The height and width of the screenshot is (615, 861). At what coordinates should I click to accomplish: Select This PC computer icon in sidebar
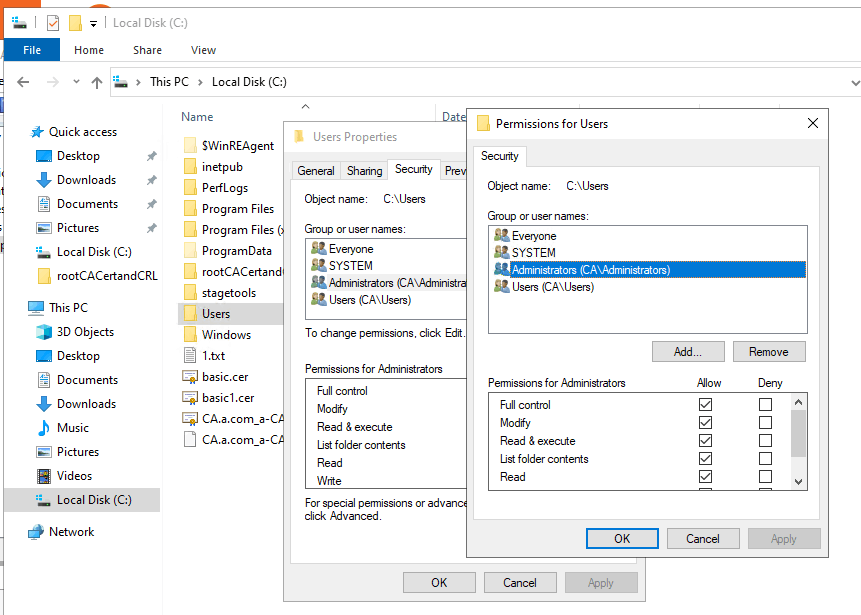click(x=36, y=308)
